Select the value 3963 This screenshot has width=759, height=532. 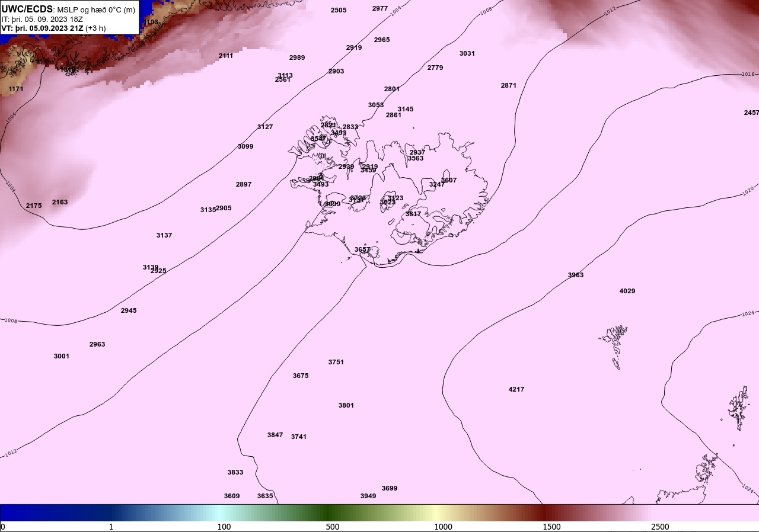(576, 275)
